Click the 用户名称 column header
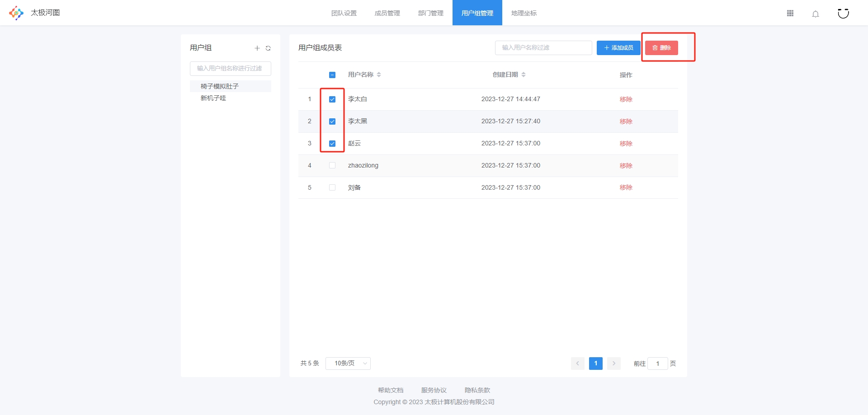This screenshot has width=868, height=415. [361, 75]
